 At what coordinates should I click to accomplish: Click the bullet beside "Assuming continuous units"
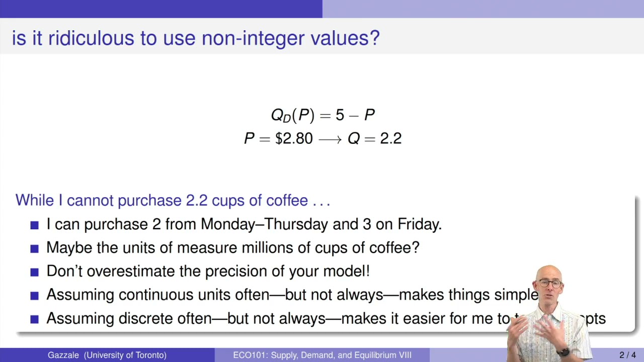pos(34,296)
